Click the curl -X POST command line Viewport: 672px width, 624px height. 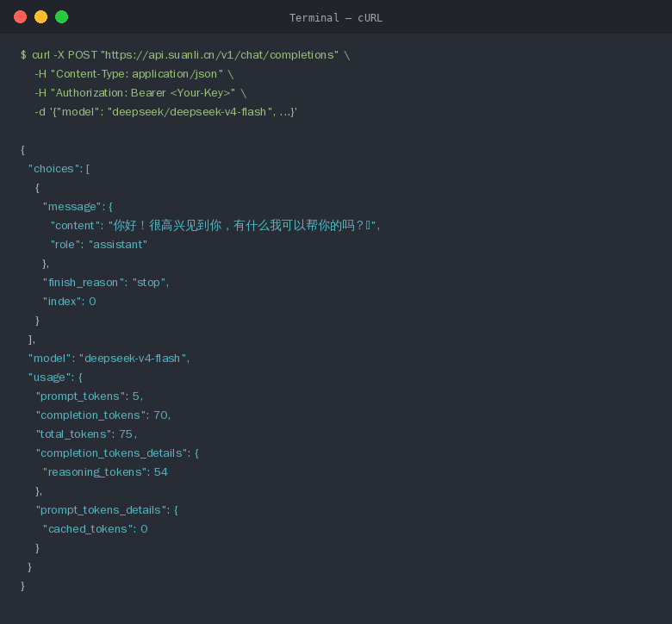185,55
